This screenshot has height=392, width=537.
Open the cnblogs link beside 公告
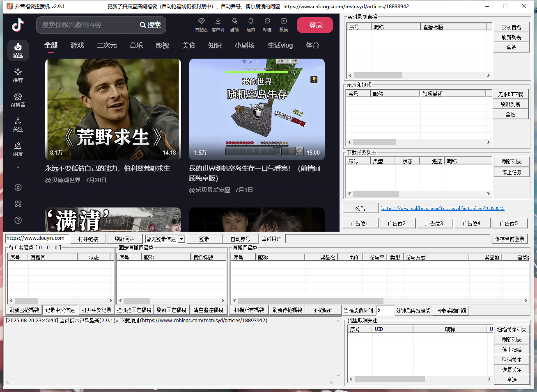pos(443,208)
